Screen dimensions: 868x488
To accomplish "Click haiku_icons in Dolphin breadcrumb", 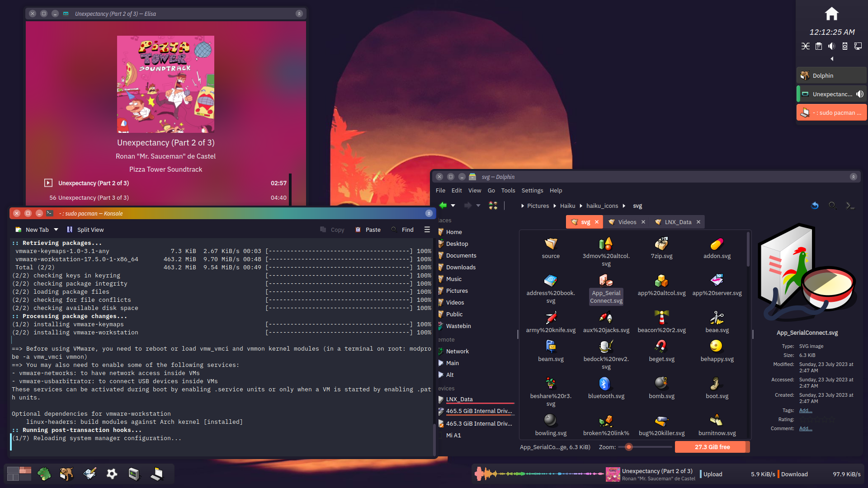I will [x=602, y=206].
